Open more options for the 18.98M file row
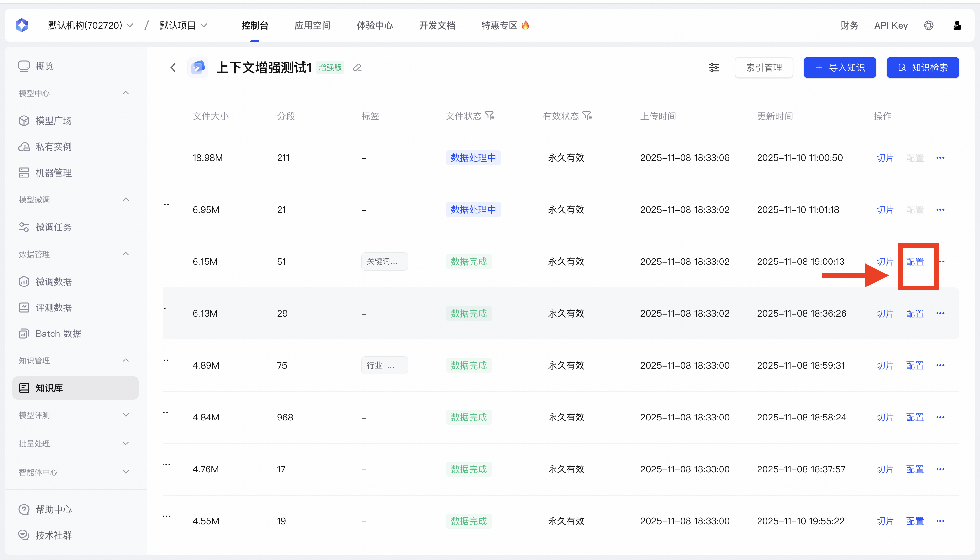 (x=940, y=158)
